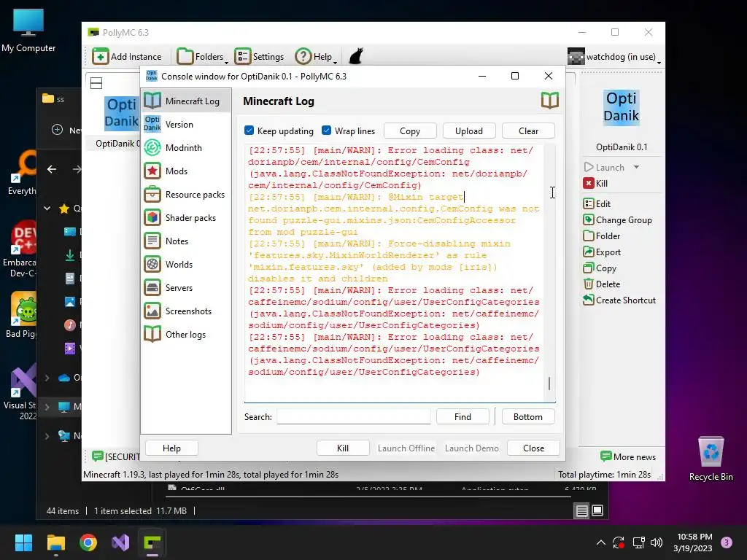
Task: Click the Other logs book icon
Action: click(x=152, y=334)
